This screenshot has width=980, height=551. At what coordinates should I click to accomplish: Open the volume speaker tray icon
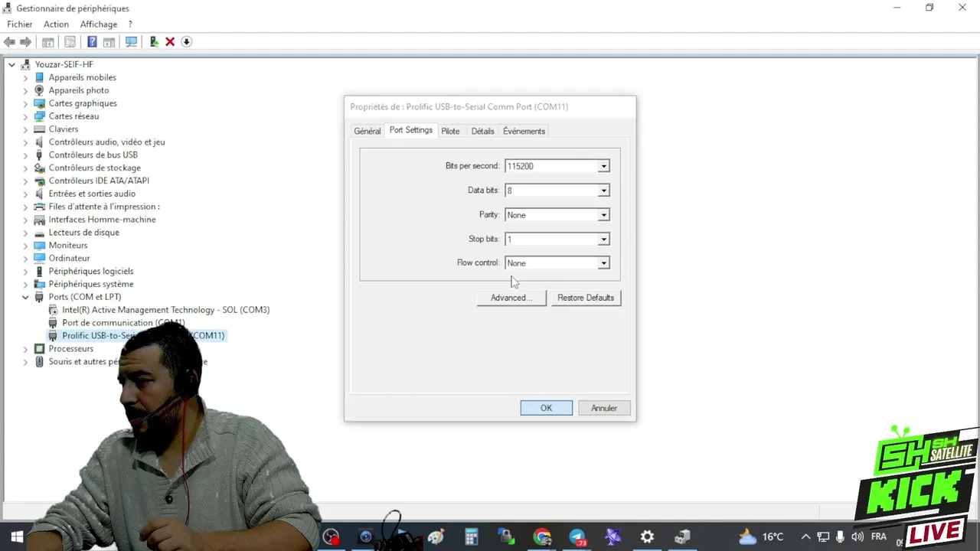click(857, 537)
